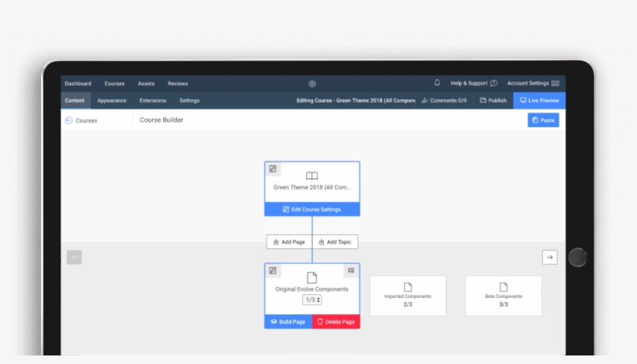This screenshot has width=637, height=364.
Task: Select the Beta Components page card
Action: click(503, 296)
